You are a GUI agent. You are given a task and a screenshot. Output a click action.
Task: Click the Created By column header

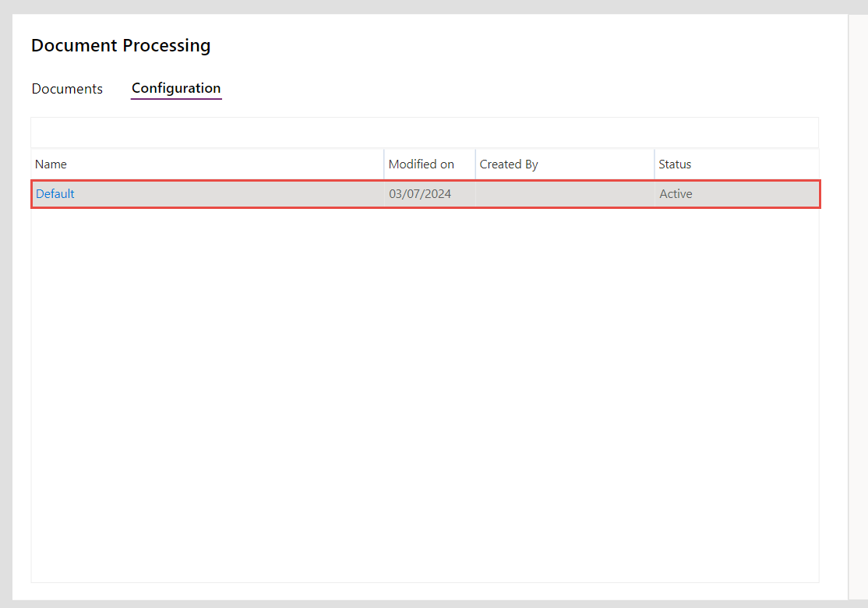(x=509, y=164)
